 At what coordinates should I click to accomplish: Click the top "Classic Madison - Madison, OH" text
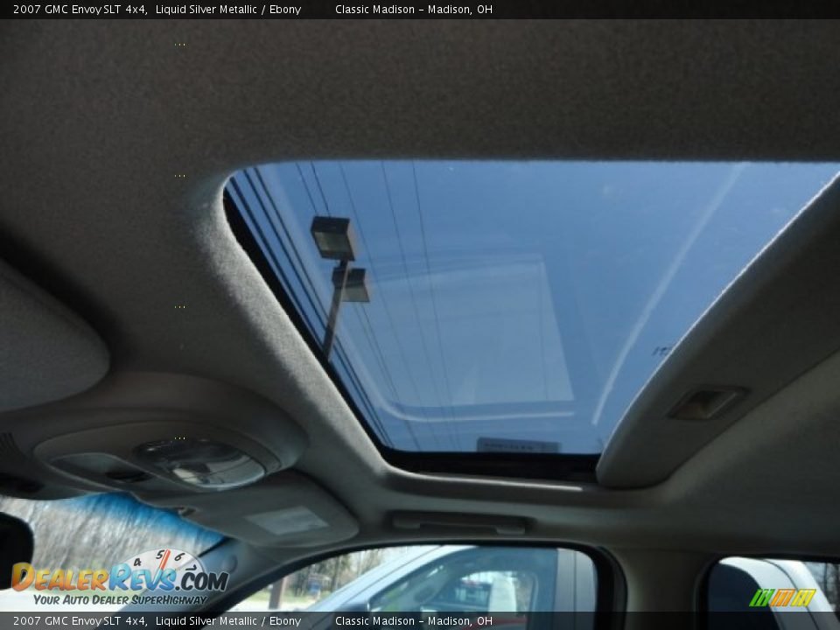coord(413,10)
